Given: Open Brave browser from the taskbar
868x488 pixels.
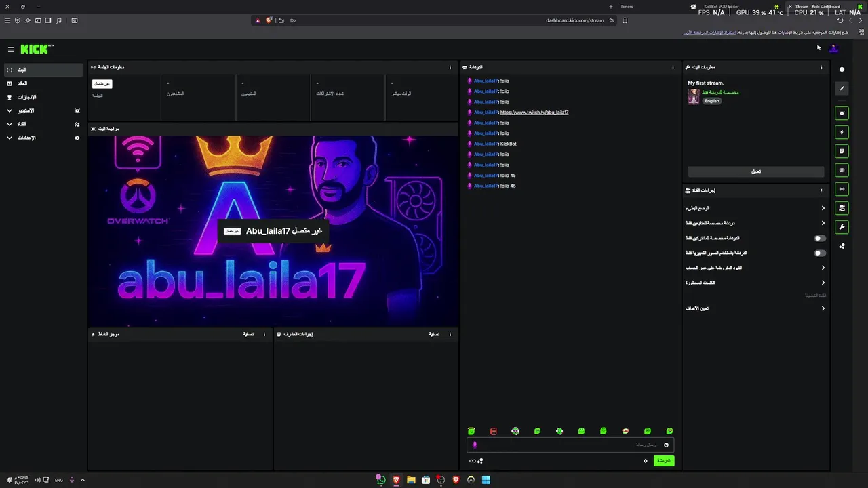Looking at the screenshot, I should coord(396,480).
